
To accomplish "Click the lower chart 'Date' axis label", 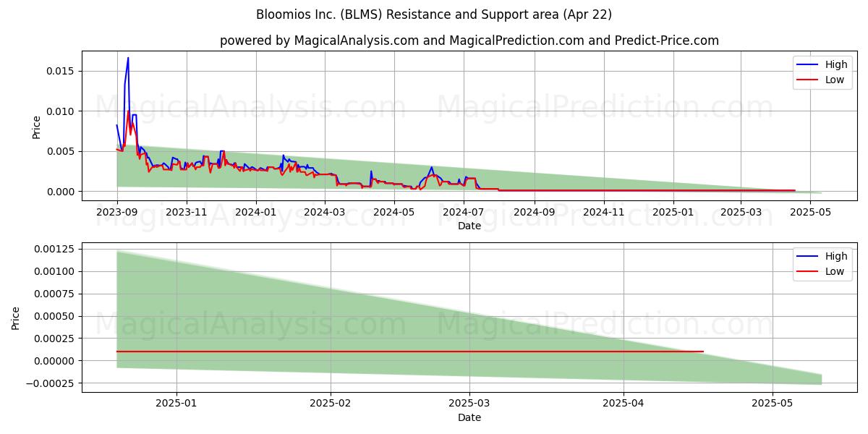I will coord(469,417).
